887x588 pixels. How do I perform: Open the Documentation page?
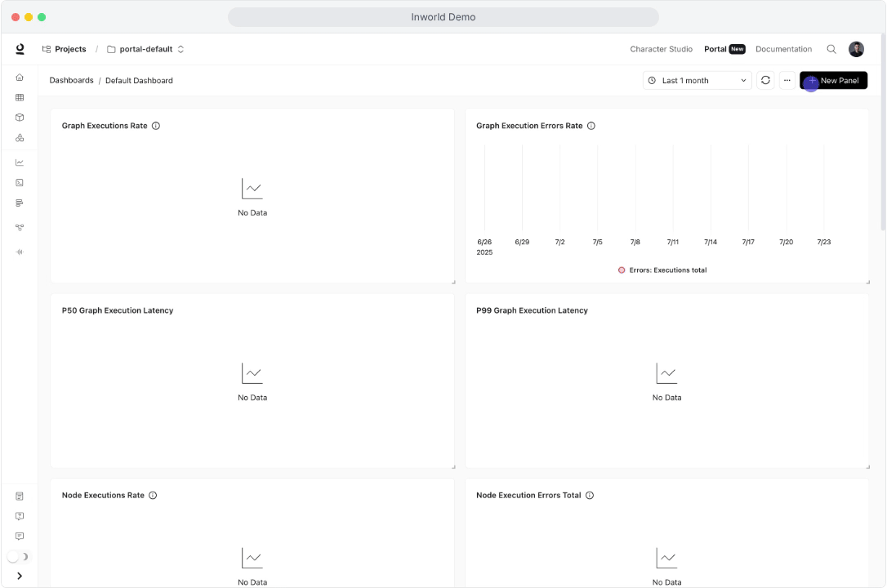(x=783, y=49)
